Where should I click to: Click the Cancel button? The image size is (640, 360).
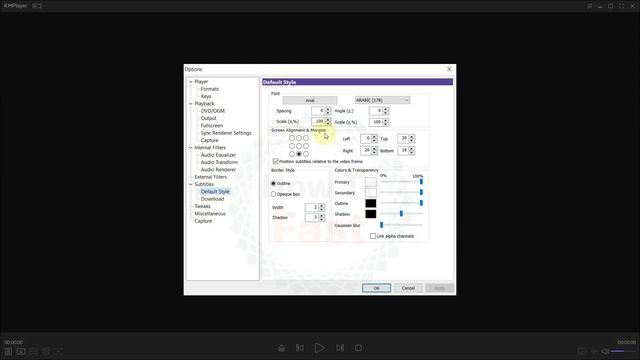[x=408, y=288]
